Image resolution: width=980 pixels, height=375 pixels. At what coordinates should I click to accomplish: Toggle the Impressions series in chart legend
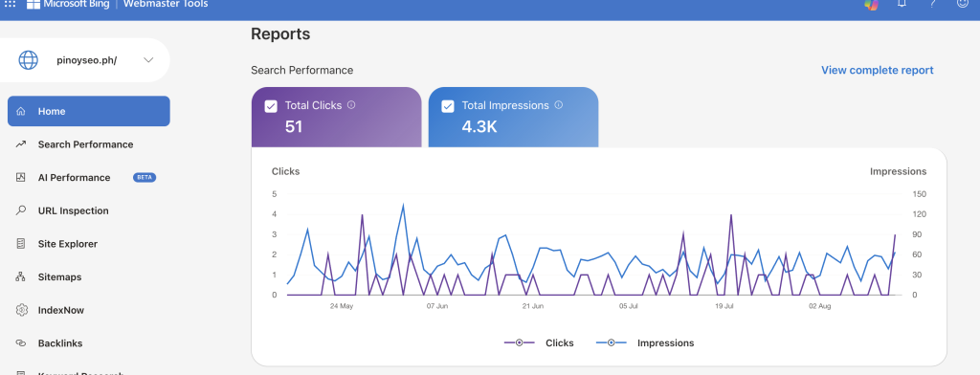pyautogui.click(x=644, y=343)
